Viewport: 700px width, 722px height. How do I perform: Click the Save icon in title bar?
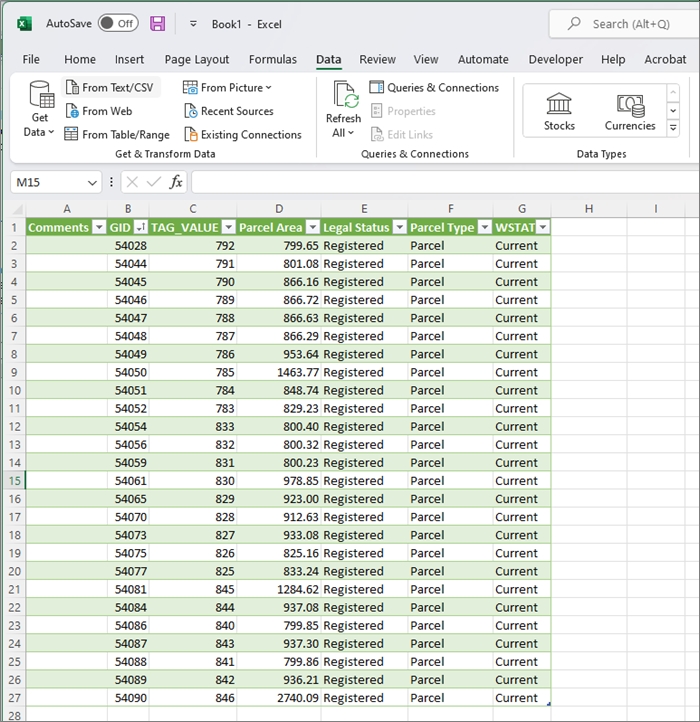click(x=158, y=23)
